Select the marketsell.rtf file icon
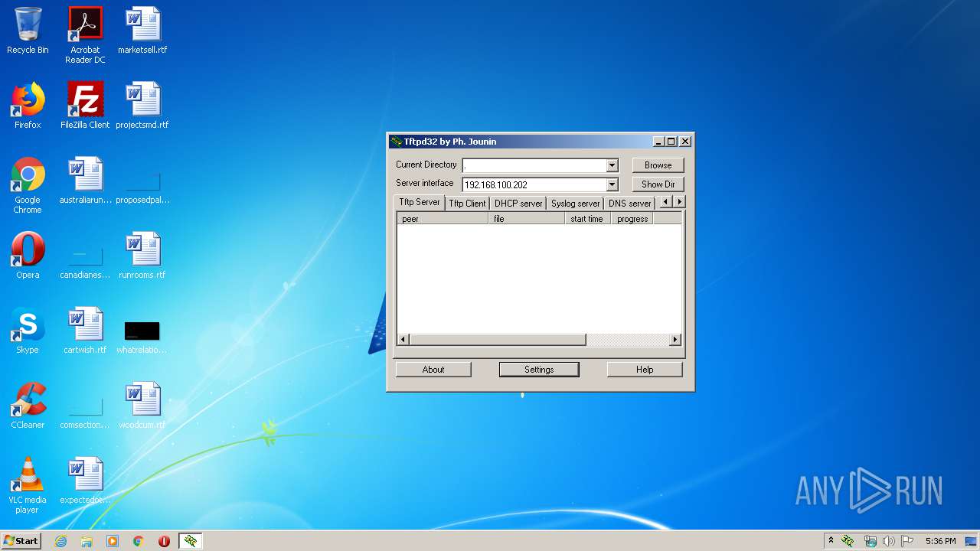This screenshot has width=980, height=551. click(142, 31)
